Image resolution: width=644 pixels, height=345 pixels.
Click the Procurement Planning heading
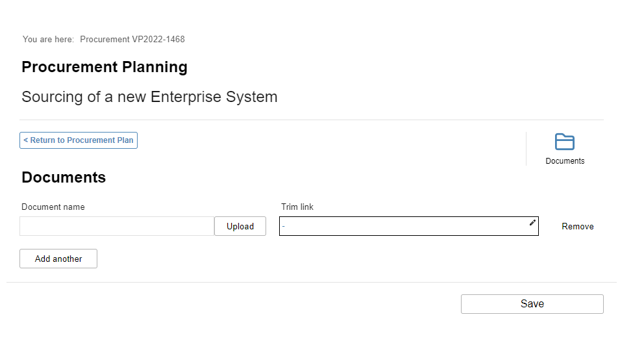point(105,67)
